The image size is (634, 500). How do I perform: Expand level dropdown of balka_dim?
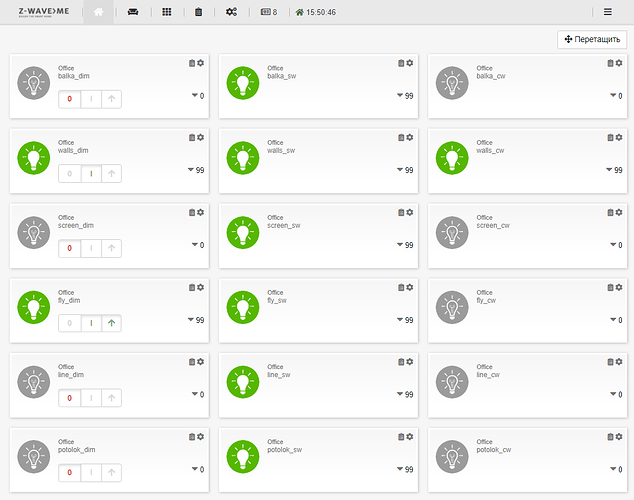[198, 96]
